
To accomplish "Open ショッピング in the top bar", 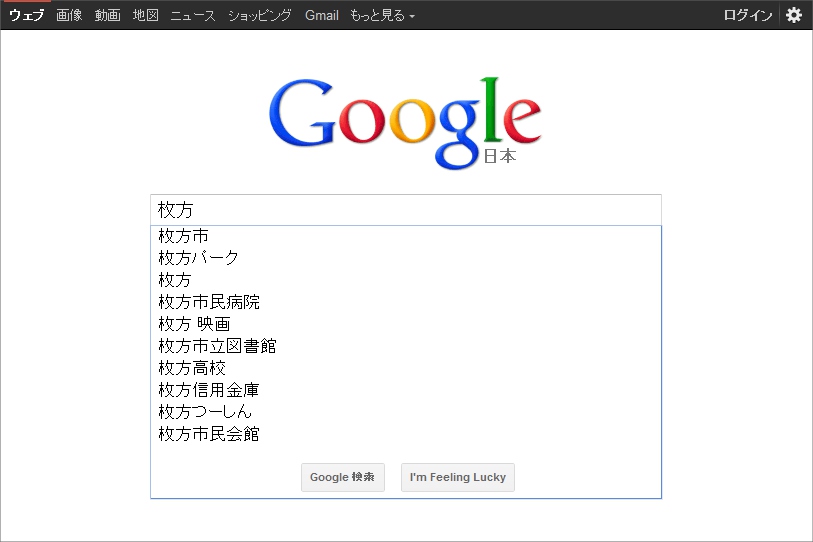I will click(x=260, y=15).
